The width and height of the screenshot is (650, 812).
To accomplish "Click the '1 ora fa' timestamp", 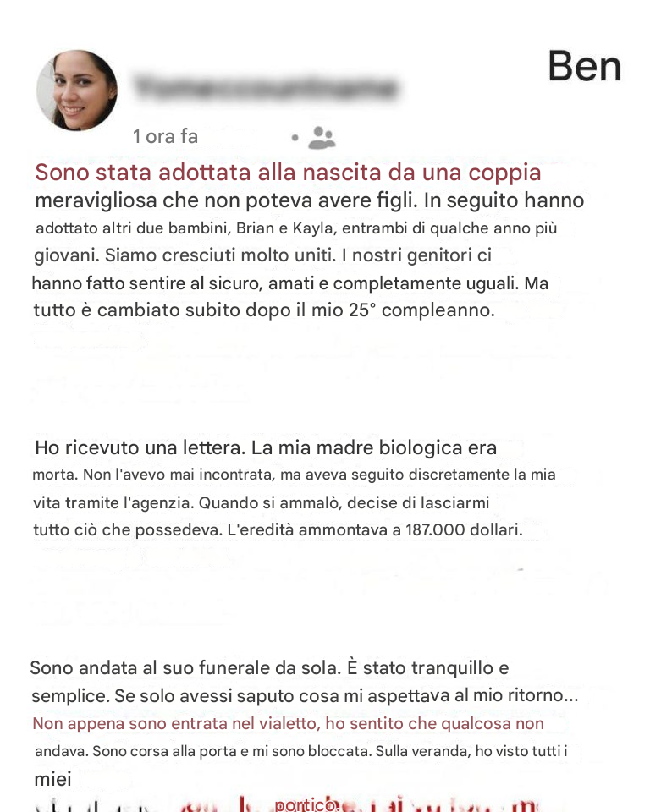I will click(x=165, y=137).
